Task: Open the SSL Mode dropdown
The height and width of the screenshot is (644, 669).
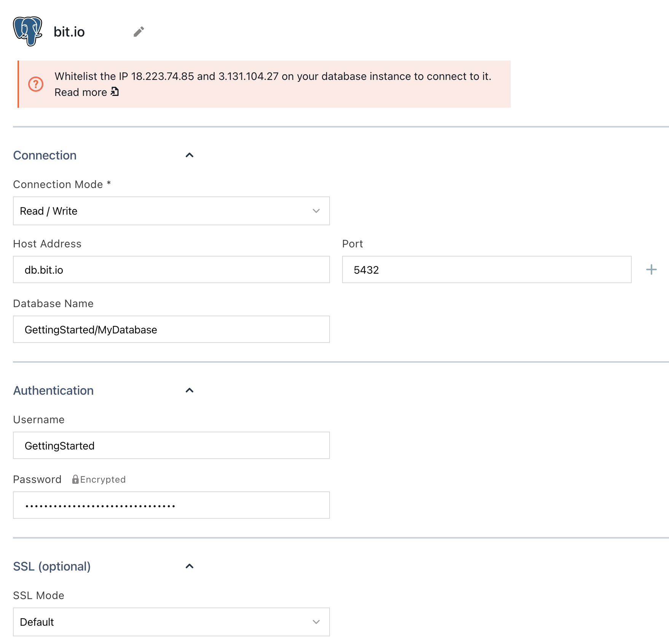Action: (x=171, y=622)
